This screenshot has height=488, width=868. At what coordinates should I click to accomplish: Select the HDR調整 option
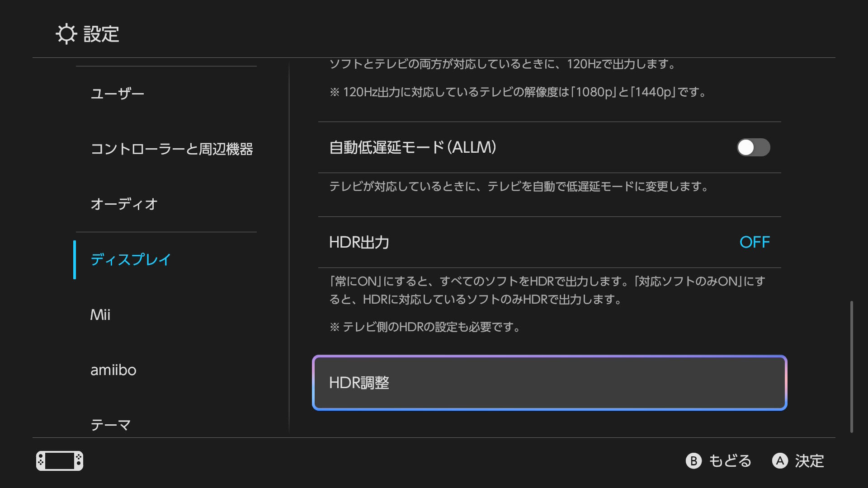click(549, 383)
